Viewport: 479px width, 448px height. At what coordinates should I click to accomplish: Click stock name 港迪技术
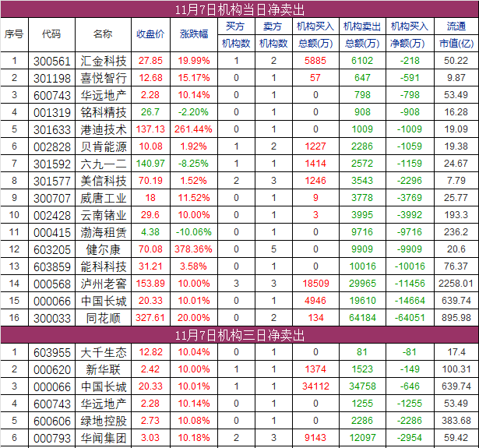click(x=104, y=129)
